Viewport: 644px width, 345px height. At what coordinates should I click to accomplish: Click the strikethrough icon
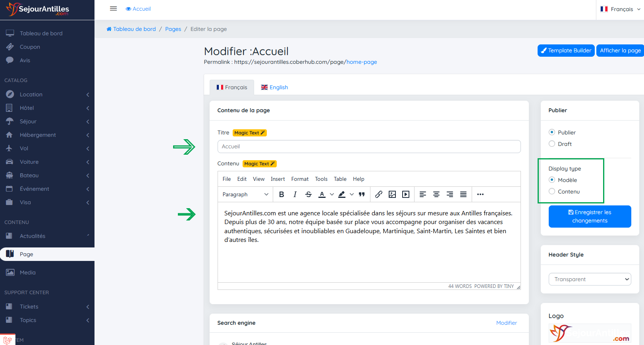coord(309,194)
